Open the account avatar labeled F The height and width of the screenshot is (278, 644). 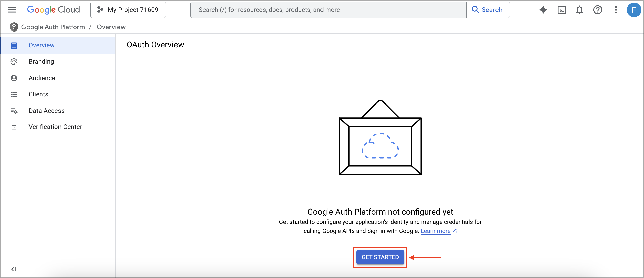634,10
